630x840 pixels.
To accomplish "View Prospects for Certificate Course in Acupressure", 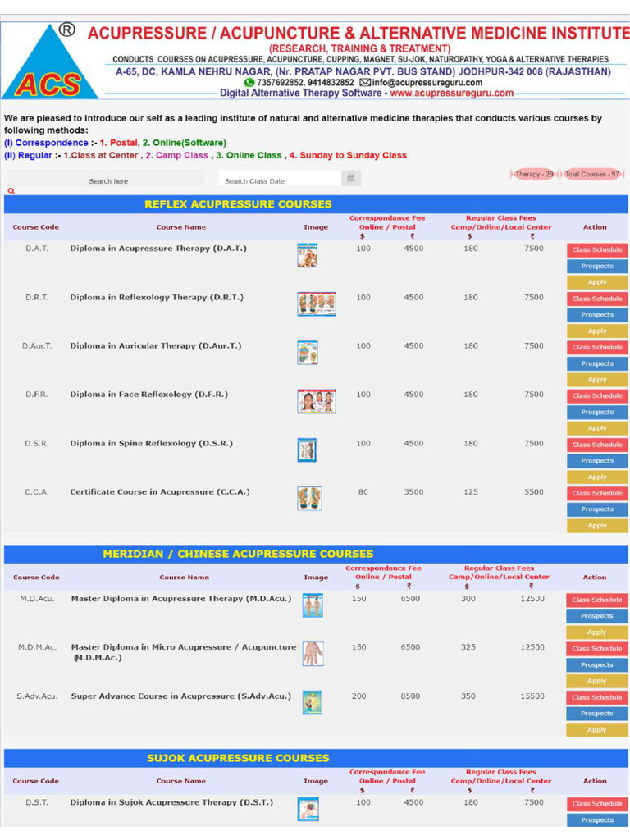I will point(597,509).
